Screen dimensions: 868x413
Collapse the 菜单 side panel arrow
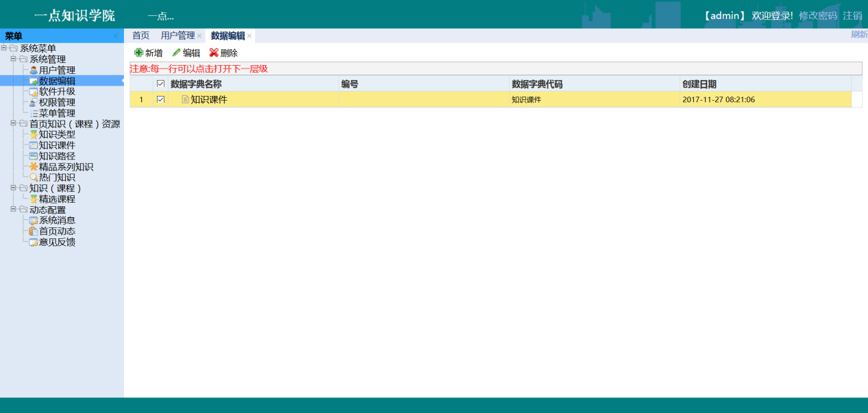115,36
